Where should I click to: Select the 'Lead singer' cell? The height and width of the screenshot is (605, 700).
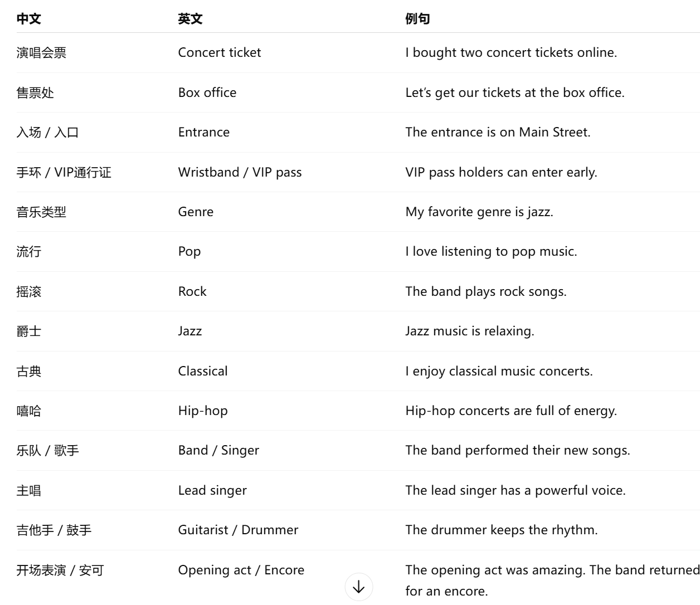[x=212, y=490]
